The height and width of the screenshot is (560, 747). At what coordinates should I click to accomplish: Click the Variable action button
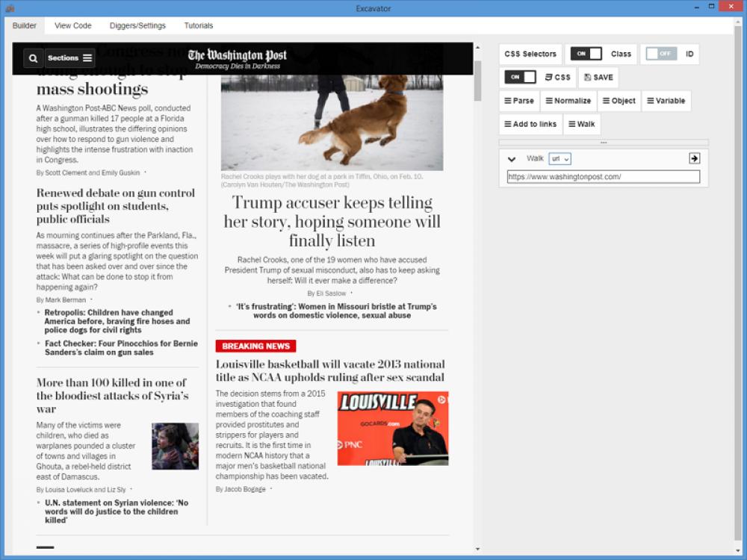pyautogui.click(x=666, y=101)
